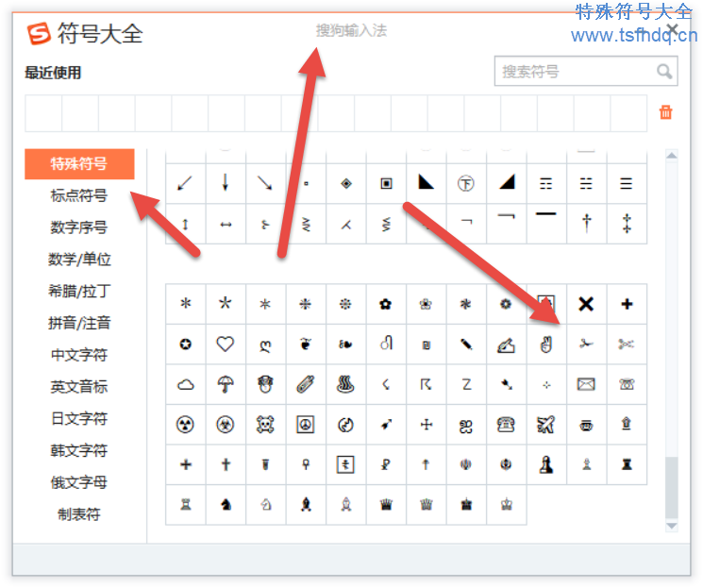Pick the black chess knight symbol
The image size is (703, 588).
pos(226,504)
